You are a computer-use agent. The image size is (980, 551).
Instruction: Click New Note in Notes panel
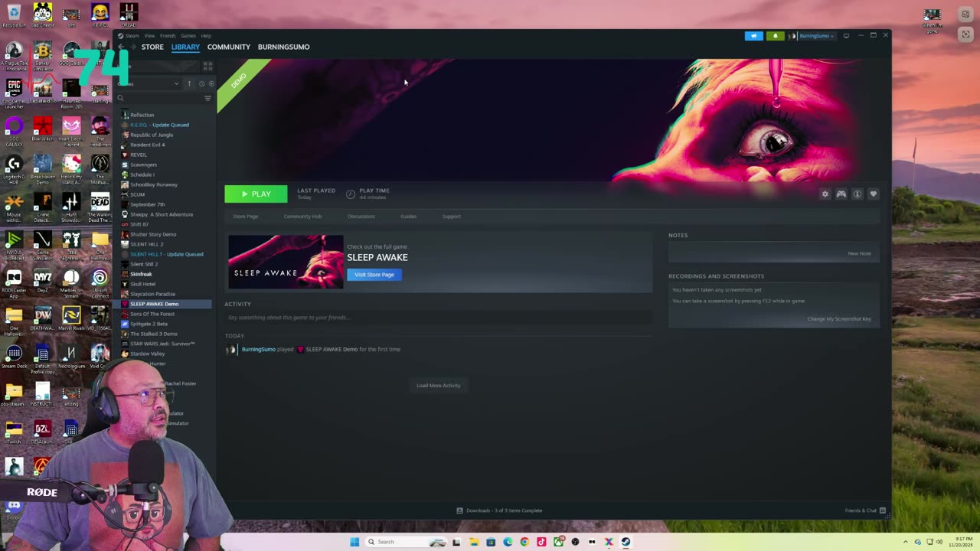click(859, 253)
